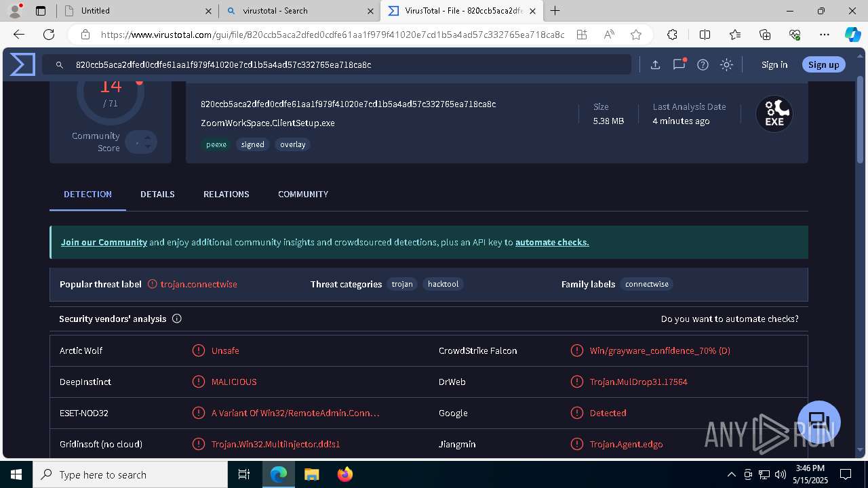Refresh the page

click(x=49, y=35)
